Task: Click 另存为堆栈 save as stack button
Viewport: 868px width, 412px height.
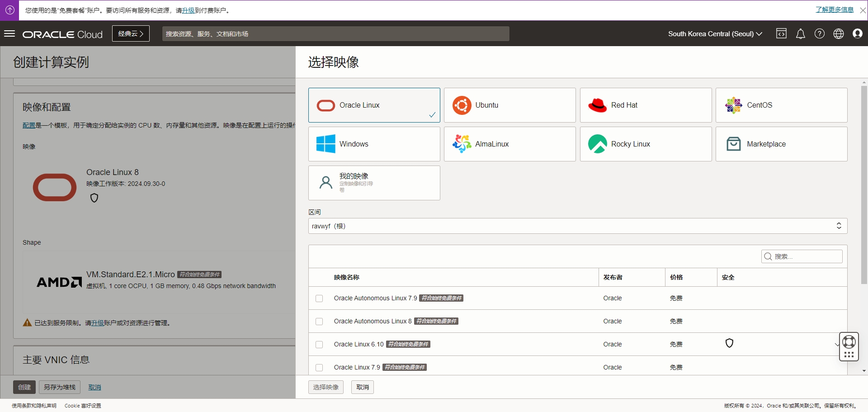Action: tap(60, 387)
